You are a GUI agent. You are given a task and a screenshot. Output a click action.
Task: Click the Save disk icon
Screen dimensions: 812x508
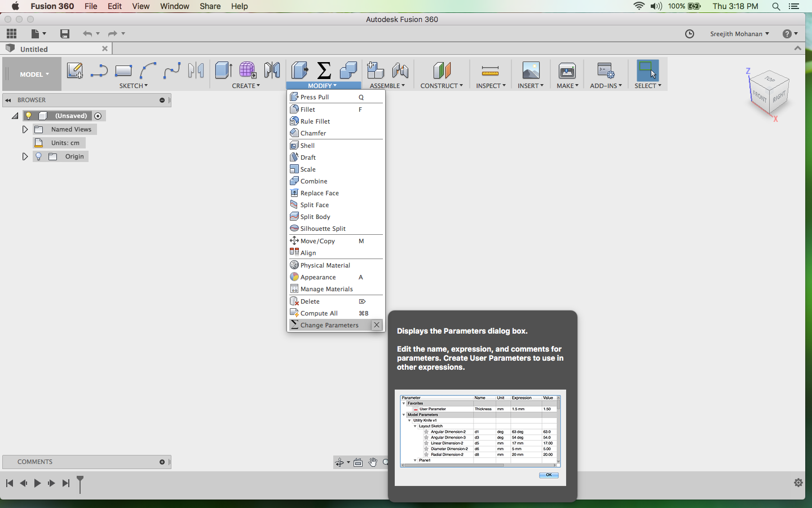(65, 34)
